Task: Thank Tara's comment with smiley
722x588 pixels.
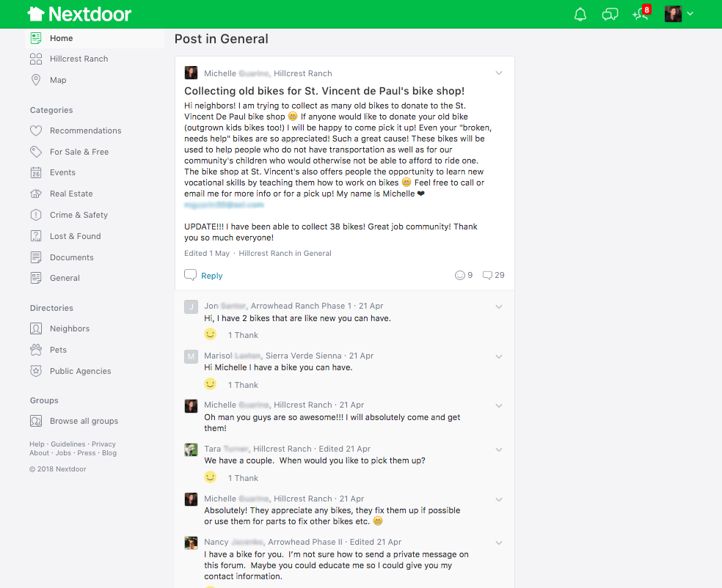Action: [x=211, y=477]
